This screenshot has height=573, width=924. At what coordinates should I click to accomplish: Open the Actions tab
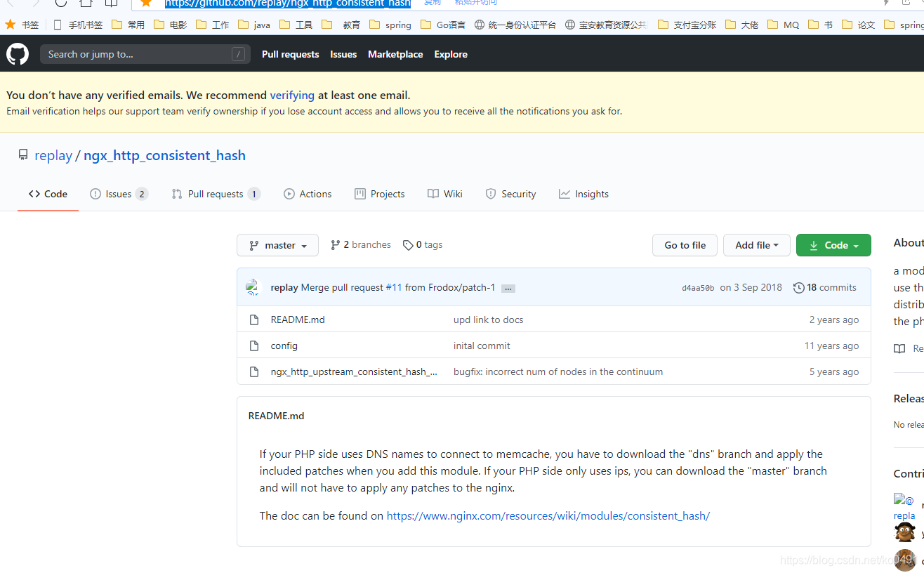(x=308, y=194)
